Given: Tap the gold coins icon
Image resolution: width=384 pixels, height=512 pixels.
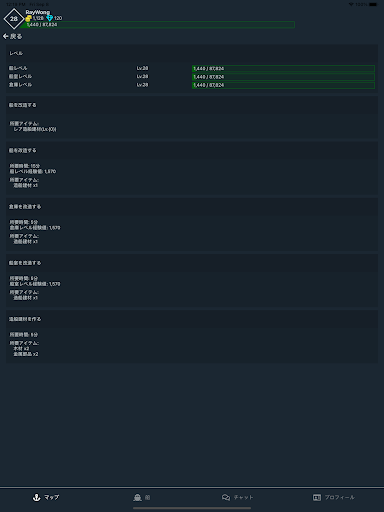Looking at the screenshot, I should (x=29, y=18).
